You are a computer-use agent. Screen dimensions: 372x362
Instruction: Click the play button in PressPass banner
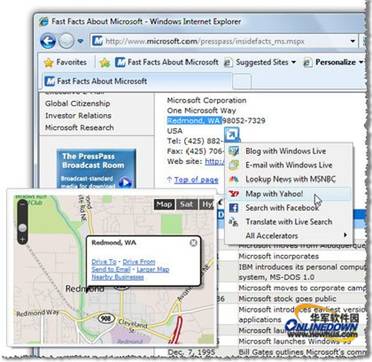[x=125, y=182]
